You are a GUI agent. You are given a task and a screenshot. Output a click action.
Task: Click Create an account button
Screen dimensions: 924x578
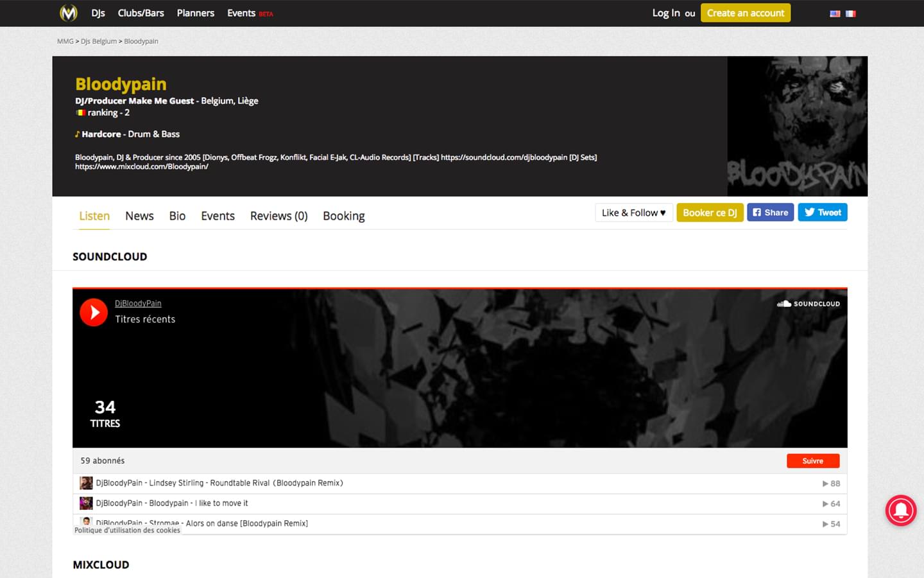click(745, 13)
